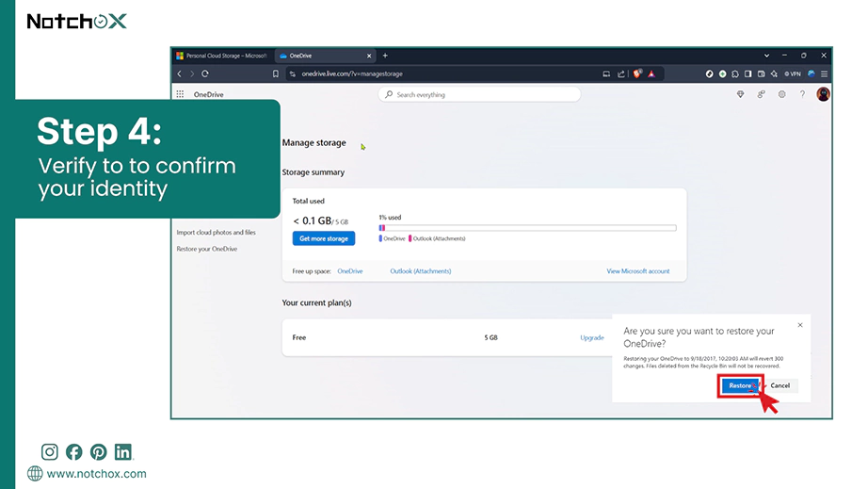Open the tab search dropdown chevron
Screen dimensions: 868x489
point(766,56)
